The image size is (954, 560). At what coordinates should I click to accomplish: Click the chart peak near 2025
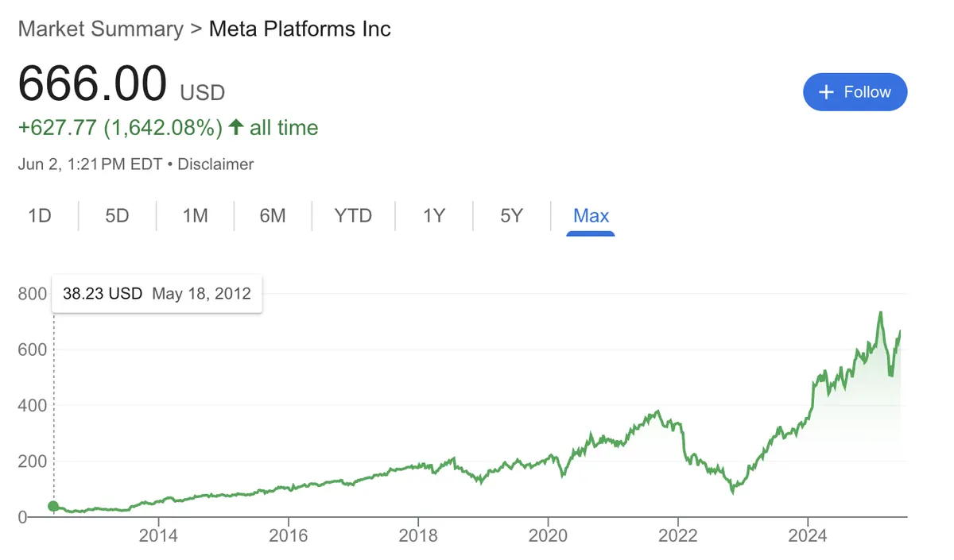click(880, 313)
